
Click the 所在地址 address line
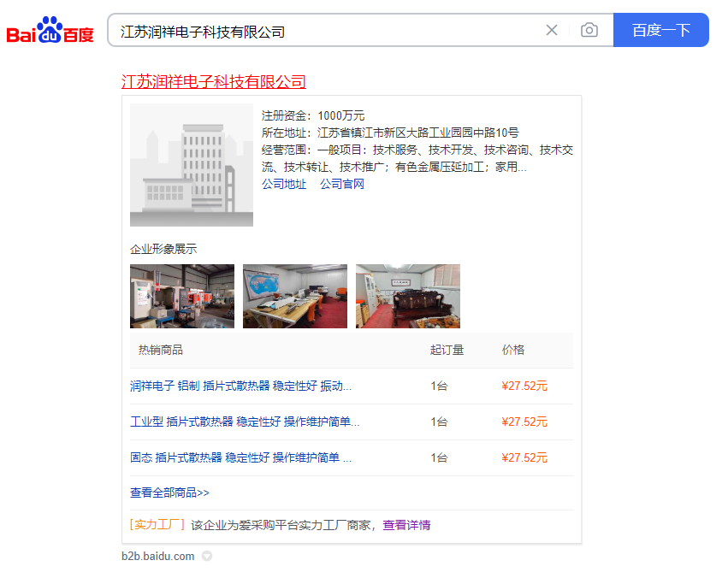click(x=390, y=133)
